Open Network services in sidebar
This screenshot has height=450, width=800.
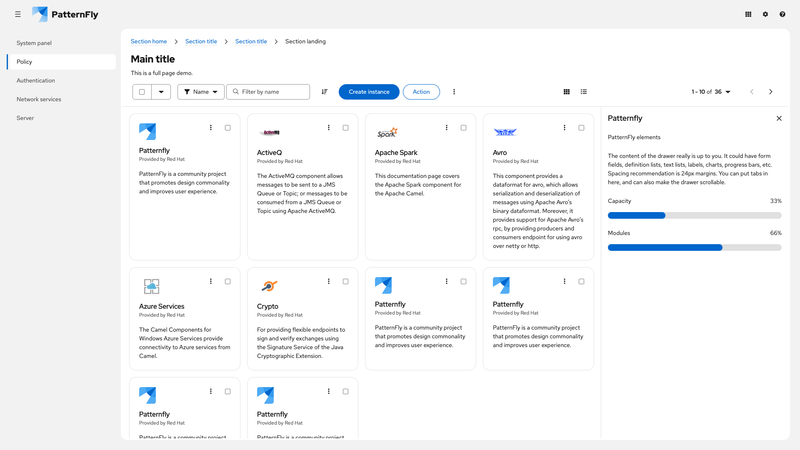tap(61, 99)
